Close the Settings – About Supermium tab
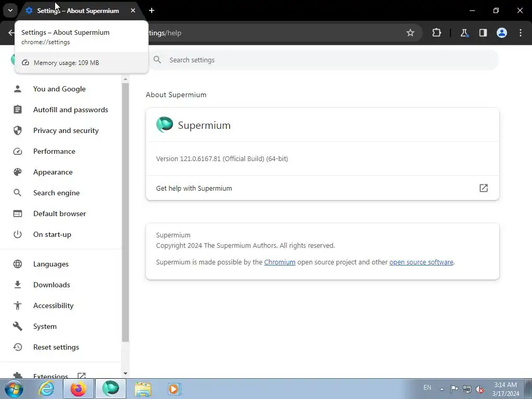Image resolution: width=532 pixels, height=399 pixels. 133,10
